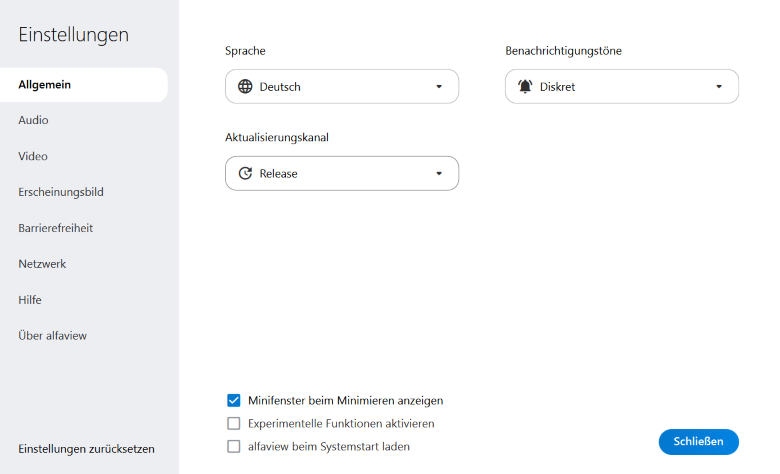This screenshot has height=474, width=780.
Task: Uncheck Minifenster beim Minimieren anzeigen
Action: pos(234,400)
